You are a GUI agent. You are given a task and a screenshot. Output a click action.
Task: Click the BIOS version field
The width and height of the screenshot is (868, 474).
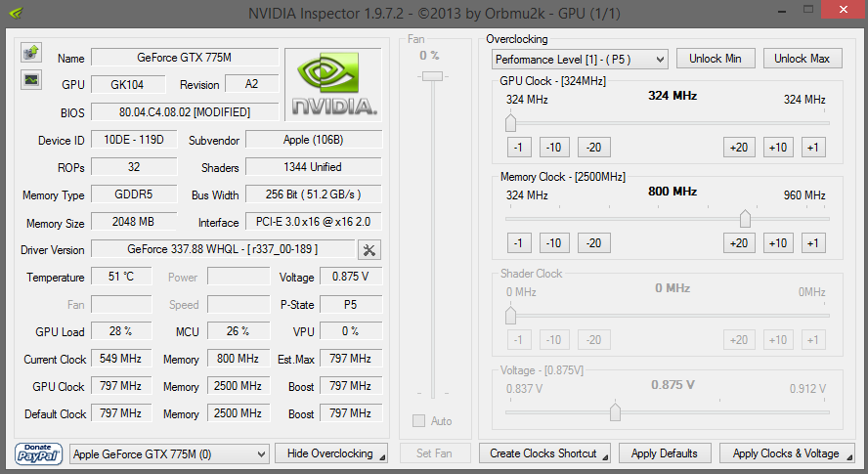pyautogui.click(x=185, y=111)
